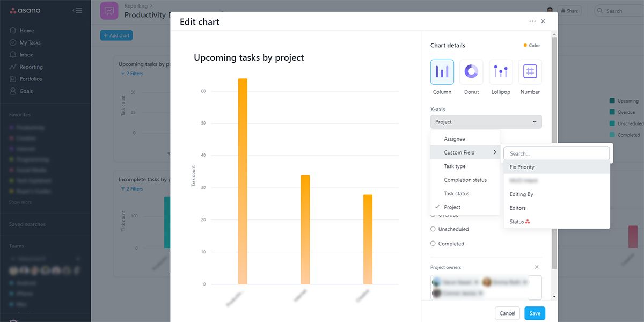
Task: Open Inbox from the sidebar
Action: pyautogui.click(x=26, y=55)
